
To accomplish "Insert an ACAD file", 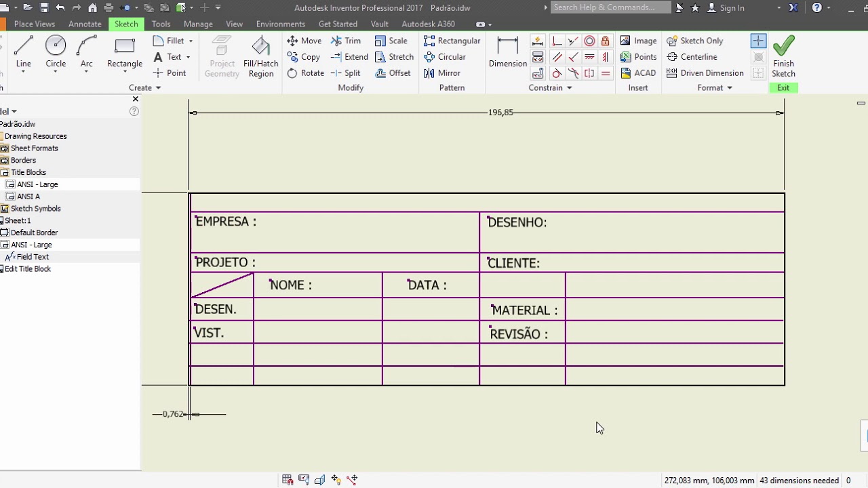I will pyautogui.click(x=638, y=73).
